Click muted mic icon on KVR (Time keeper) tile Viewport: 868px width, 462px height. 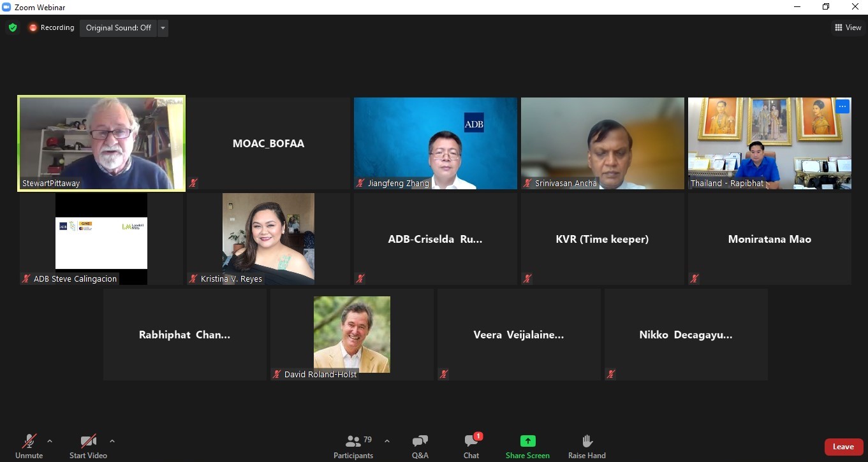(x=527, y=278)
